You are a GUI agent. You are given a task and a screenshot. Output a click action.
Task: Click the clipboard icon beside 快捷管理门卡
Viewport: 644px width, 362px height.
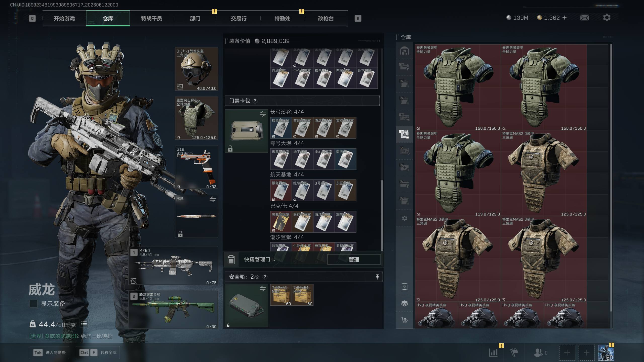(x=231, y=259)
